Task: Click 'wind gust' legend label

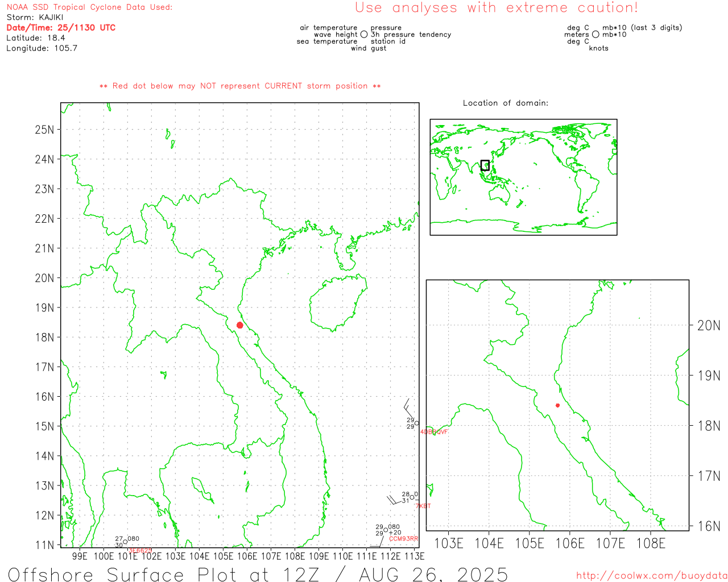Action: tap(369, 48)
